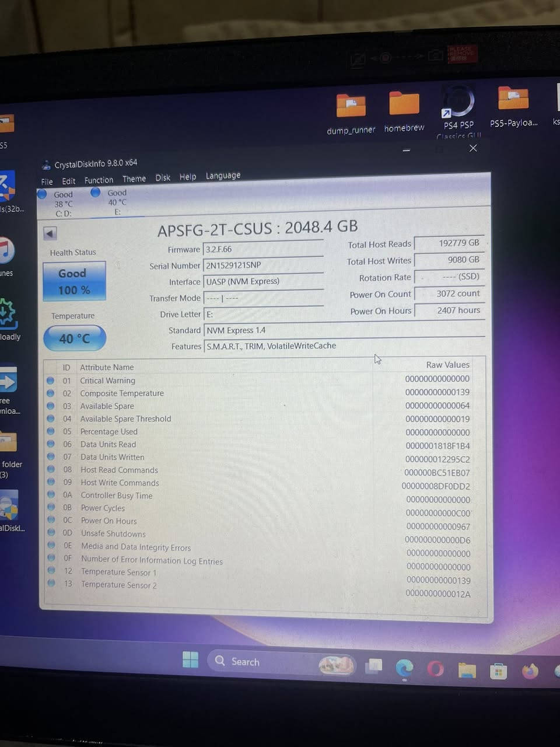This screenshot has width=560, height=747.
Task: Click the status dot of Host Read Commands
Action: (50, 470)
